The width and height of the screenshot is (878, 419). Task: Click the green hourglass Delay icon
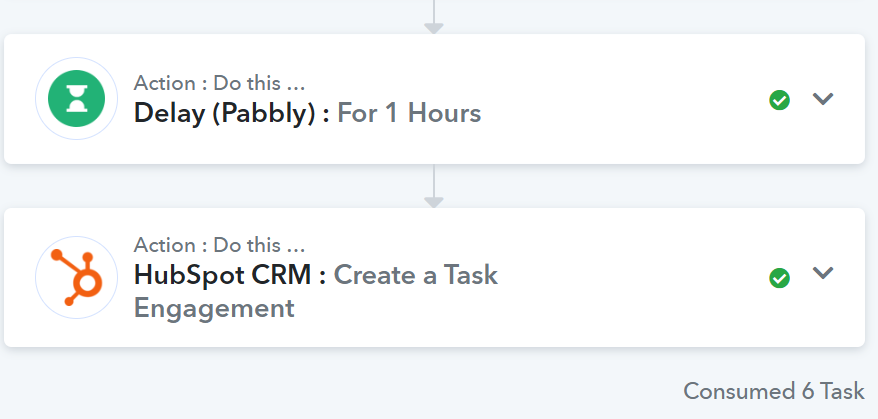pos(77,99)
